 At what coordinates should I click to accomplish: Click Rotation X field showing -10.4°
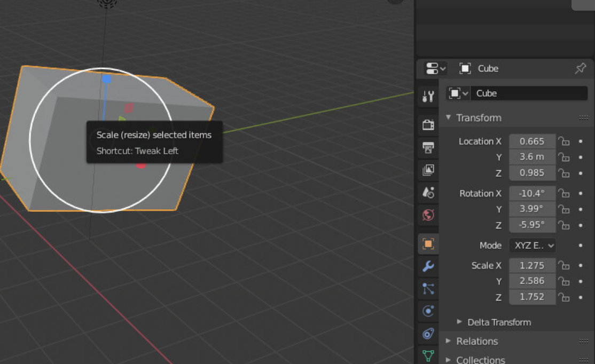click(533, 193)
